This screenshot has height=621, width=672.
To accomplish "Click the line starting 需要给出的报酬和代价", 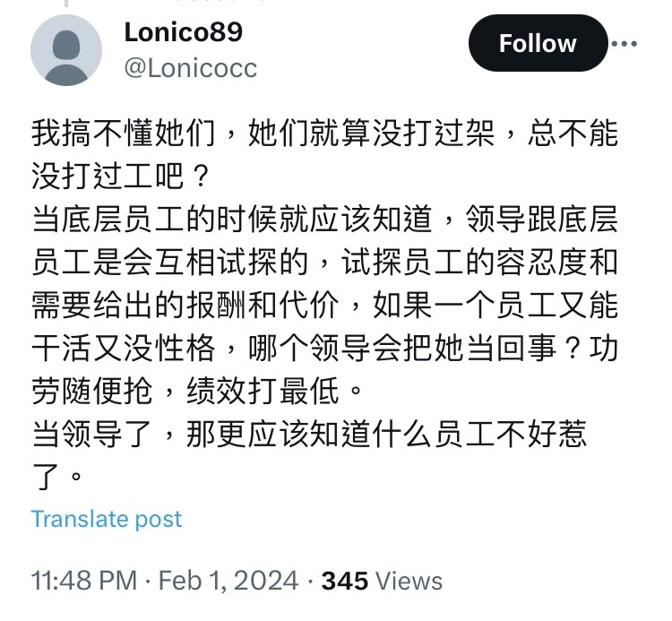I will pyautogui.click(x=324, y=306).
